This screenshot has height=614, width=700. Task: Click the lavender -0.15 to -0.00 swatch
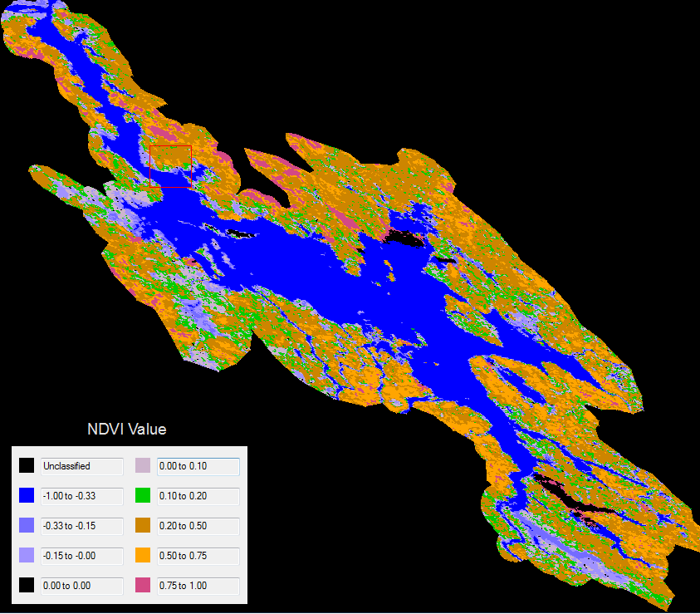click(27, 555)
